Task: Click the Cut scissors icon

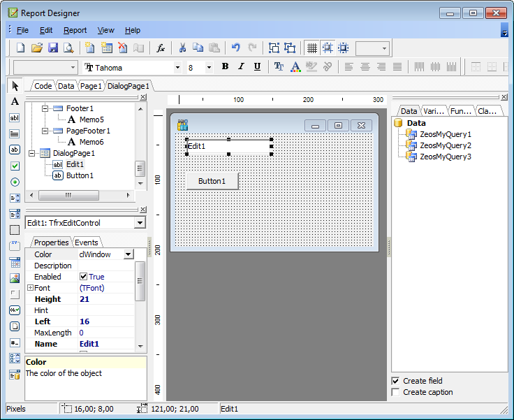Action: point(182,48)
